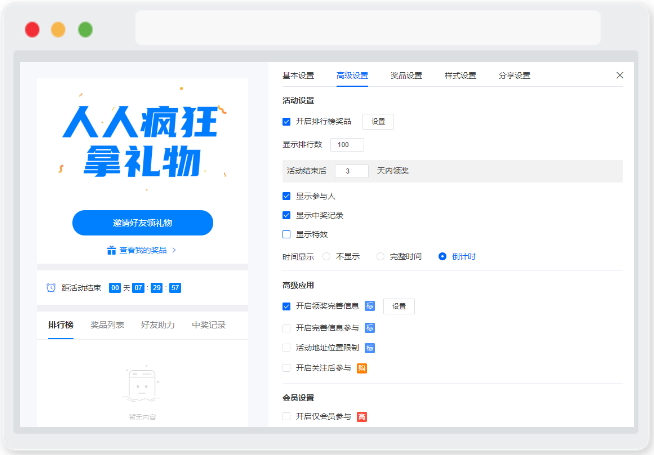This screenshot has height=455, width=654.
Task: Click the blue badge next to 开启领奖完善信息
Action: [x=370, y=306]
